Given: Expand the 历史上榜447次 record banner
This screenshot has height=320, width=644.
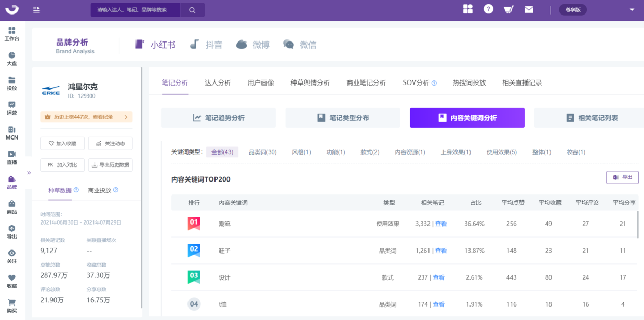Looking at the screenshot, I should (86, 117).
